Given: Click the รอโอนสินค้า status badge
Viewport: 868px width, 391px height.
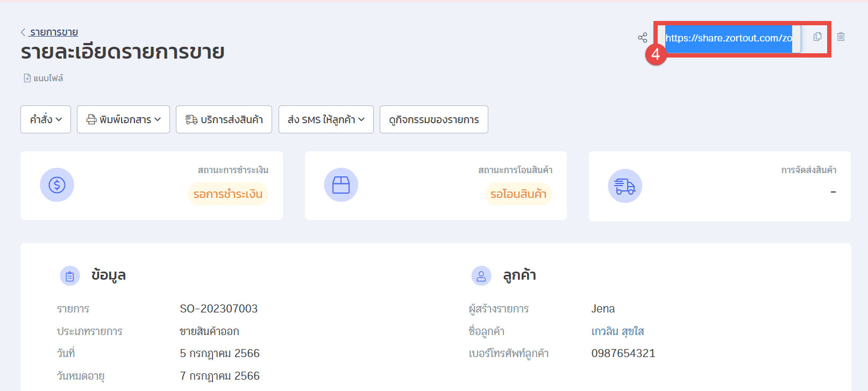Looking at the screenshot, I should (x=518, y=194).
